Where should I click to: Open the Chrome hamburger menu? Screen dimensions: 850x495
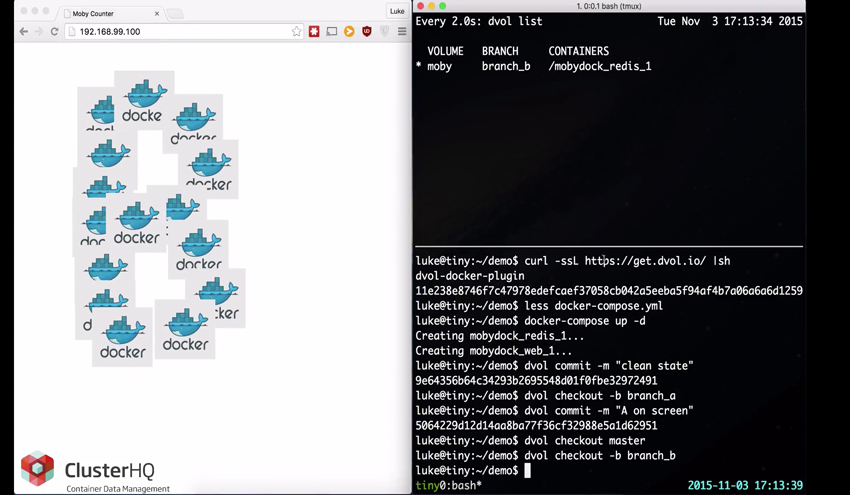click(x=402, y=31)
